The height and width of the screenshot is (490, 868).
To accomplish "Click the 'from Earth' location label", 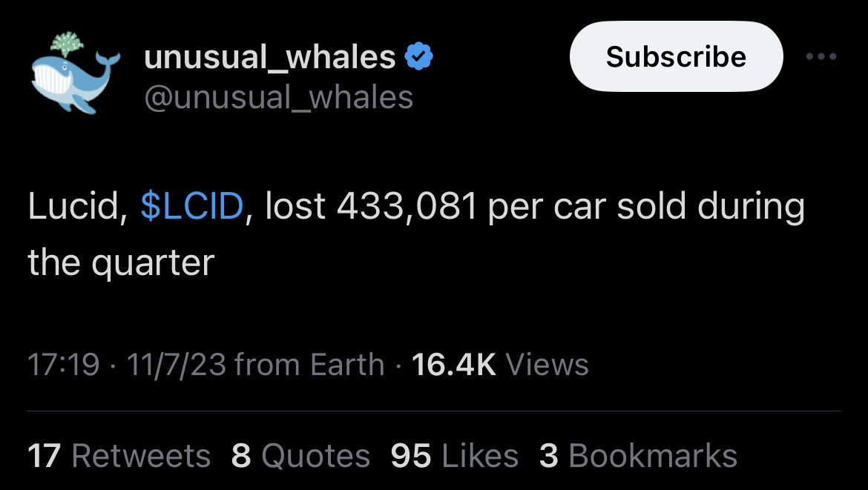I will tap(309, 365).
